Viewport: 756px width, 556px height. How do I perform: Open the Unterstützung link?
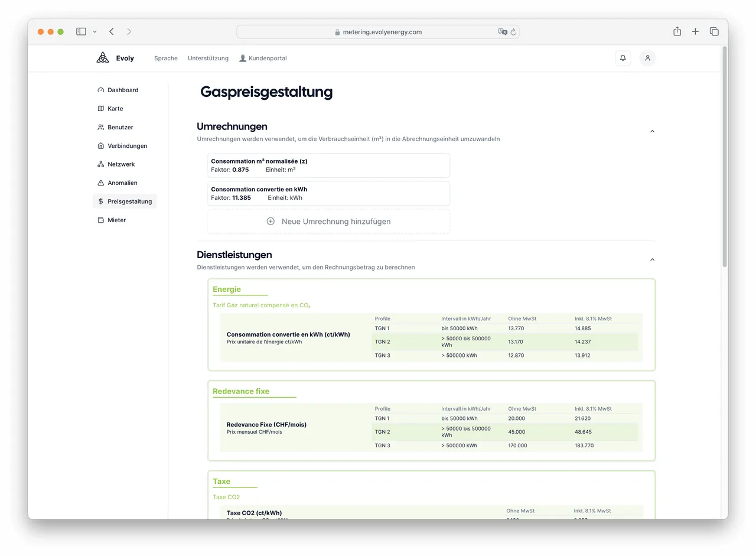coord(208,58)
